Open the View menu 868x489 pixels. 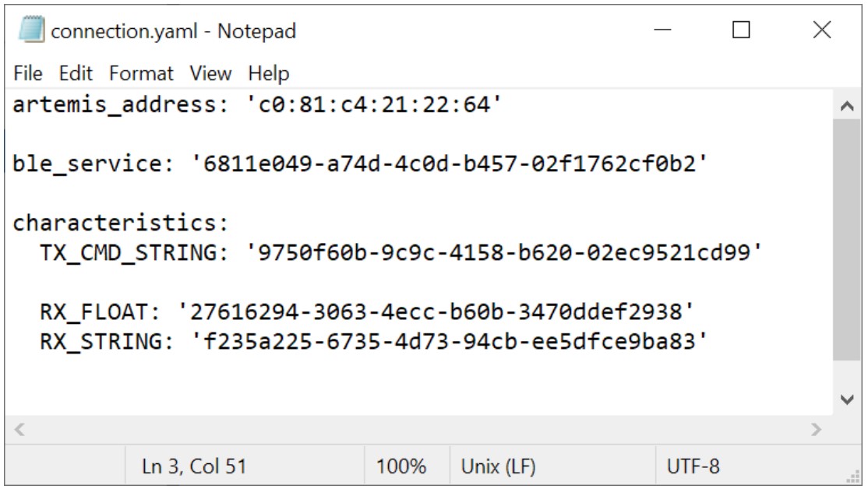click(210, 73)
